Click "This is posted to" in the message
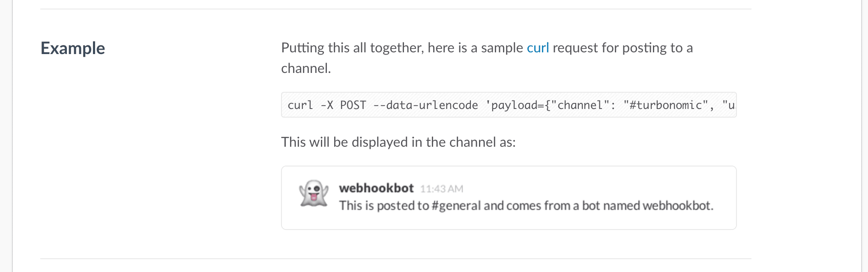The width and height of the screenshot is (868, 272). point(384,206)
